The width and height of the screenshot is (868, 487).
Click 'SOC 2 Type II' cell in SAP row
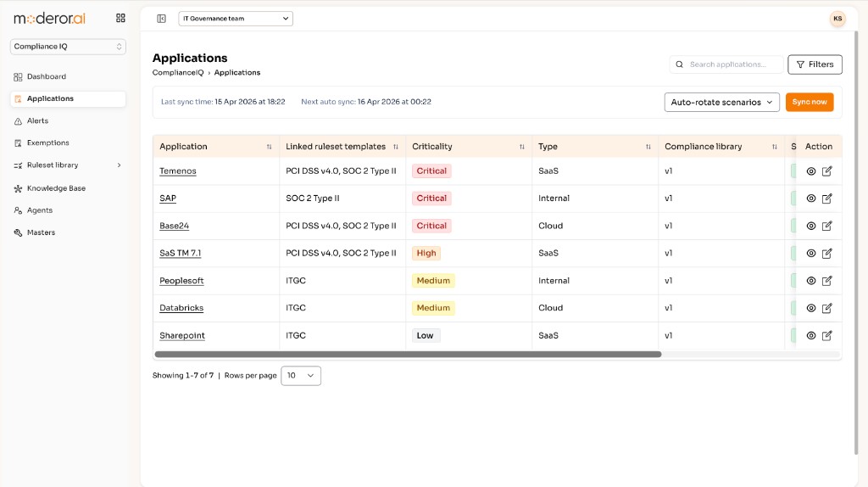point(313,199)
